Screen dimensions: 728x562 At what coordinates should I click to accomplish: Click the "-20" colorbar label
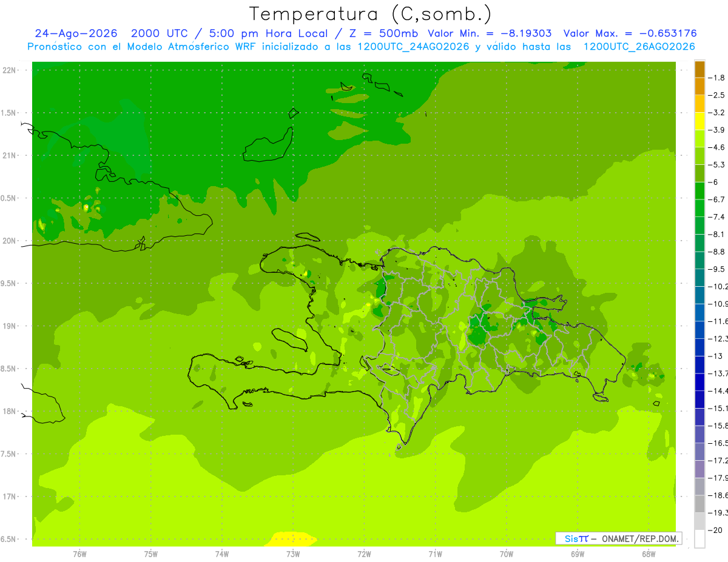716,530
